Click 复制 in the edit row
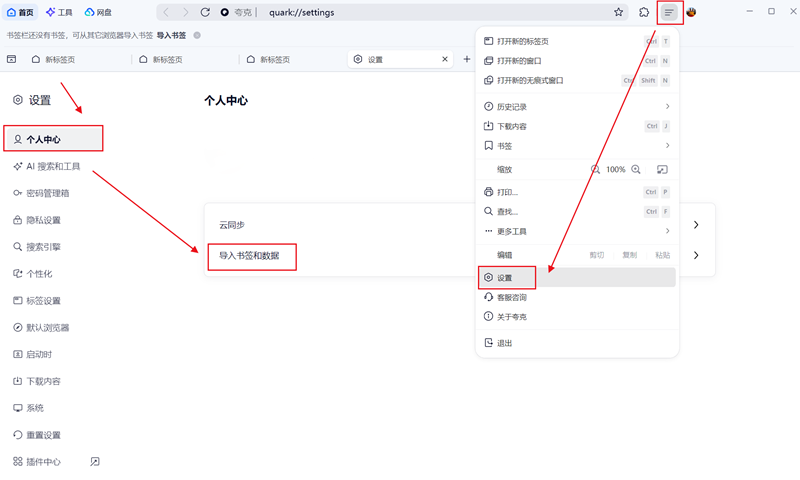The height and width of the screenshot is (480, 800). (630, 255)
